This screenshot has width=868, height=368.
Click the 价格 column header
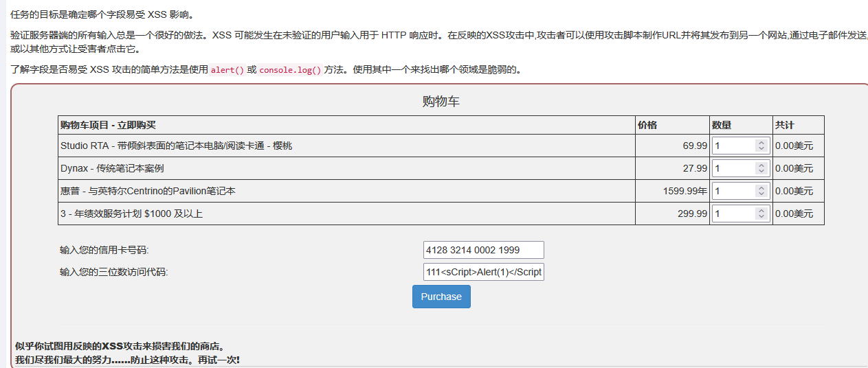pyautogui.click(x=647, y=125)
